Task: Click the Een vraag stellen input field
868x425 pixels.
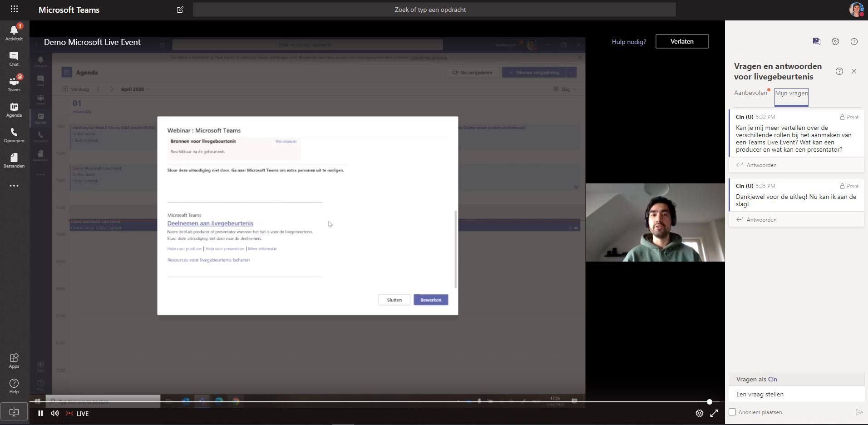Action: (x=796, y=394)
